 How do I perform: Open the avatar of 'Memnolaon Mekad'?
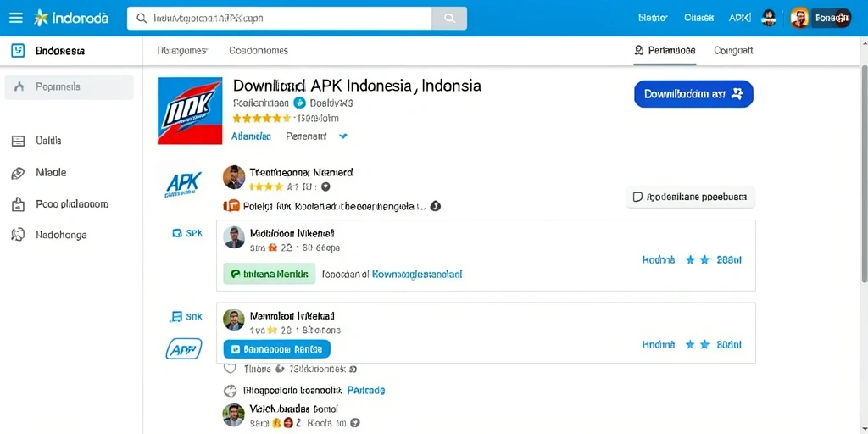(234, 320)
